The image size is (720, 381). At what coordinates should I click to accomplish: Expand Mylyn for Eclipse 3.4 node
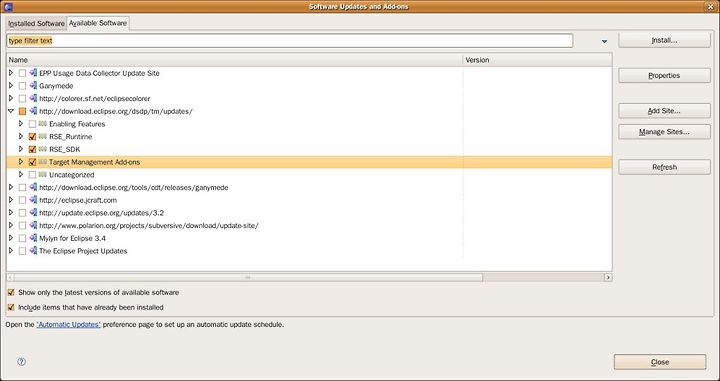11,238
